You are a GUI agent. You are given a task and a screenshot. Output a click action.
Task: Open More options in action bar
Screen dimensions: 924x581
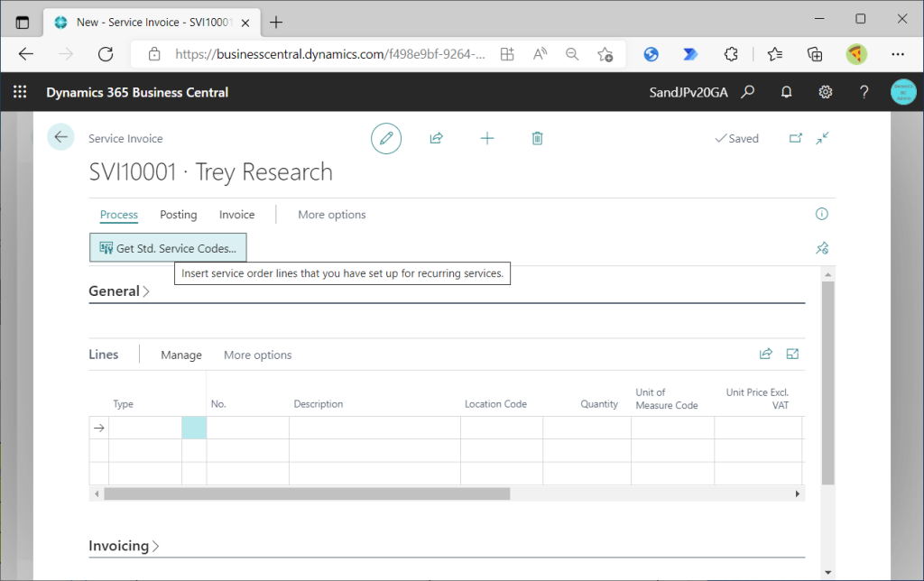[332, 215]
